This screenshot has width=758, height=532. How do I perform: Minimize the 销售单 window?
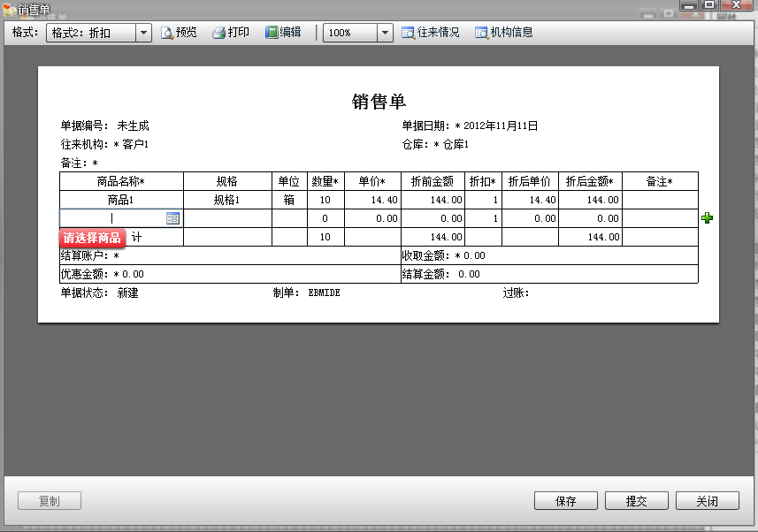(689, 4)
